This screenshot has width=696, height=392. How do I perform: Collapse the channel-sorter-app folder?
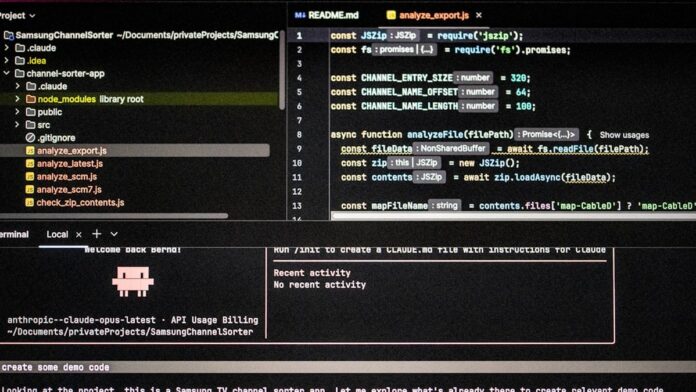pyautogui.click(x=7, y=73)
